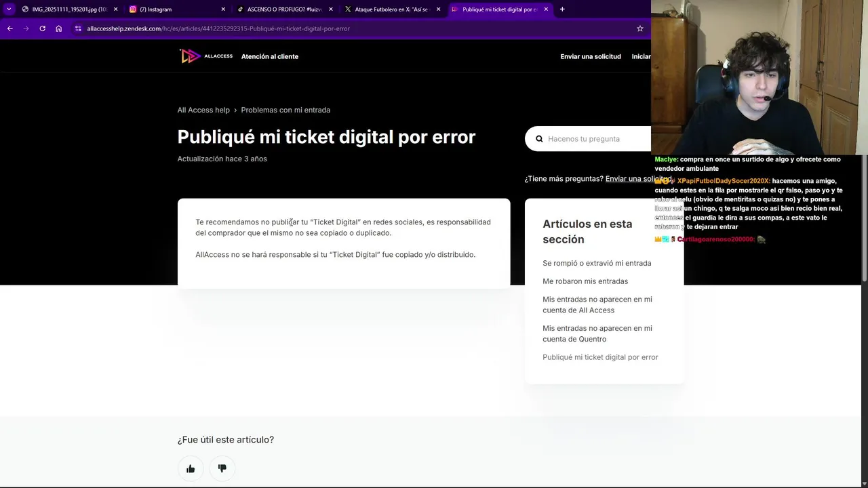Open Mis entradas no aparecen All Access article
Viewport: 868px width, 488px height.
click(x=597, y=304)
